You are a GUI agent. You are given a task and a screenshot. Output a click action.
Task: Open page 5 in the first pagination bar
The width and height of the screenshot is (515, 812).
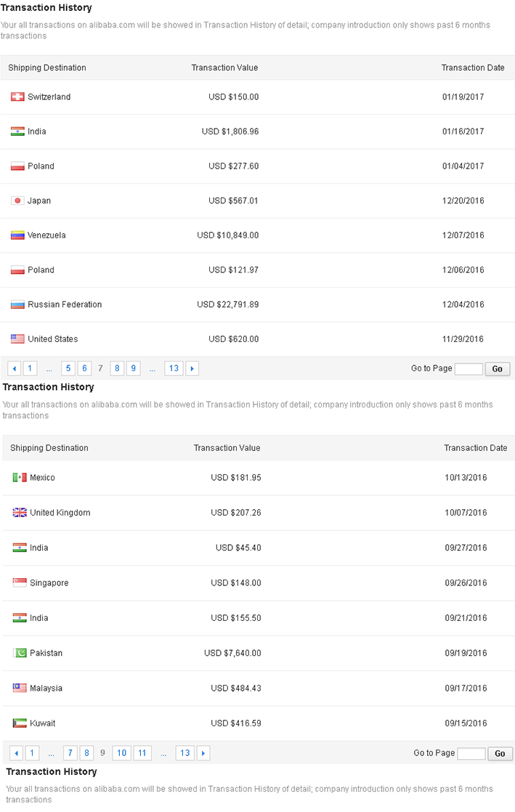tap(68, 369)
